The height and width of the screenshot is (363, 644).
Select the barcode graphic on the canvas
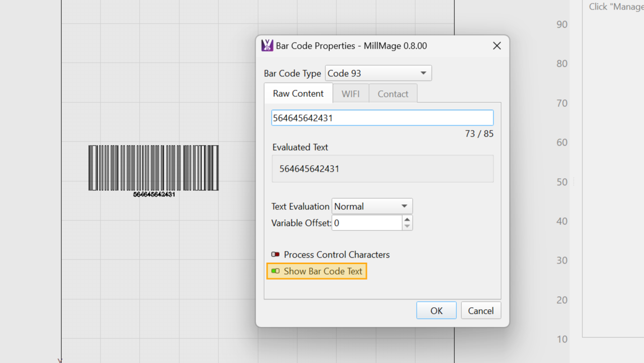154,168
